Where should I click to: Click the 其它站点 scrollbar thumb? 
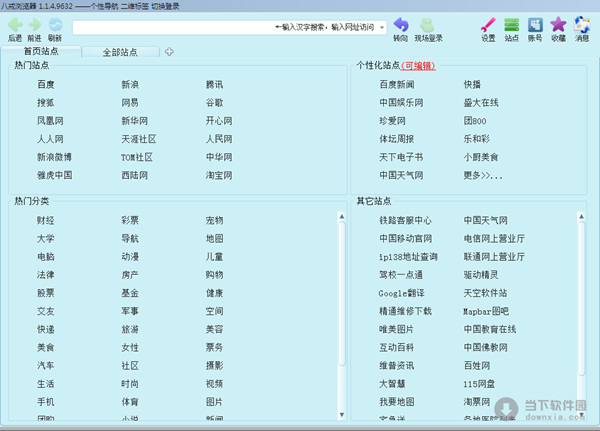tap(581, 299)
